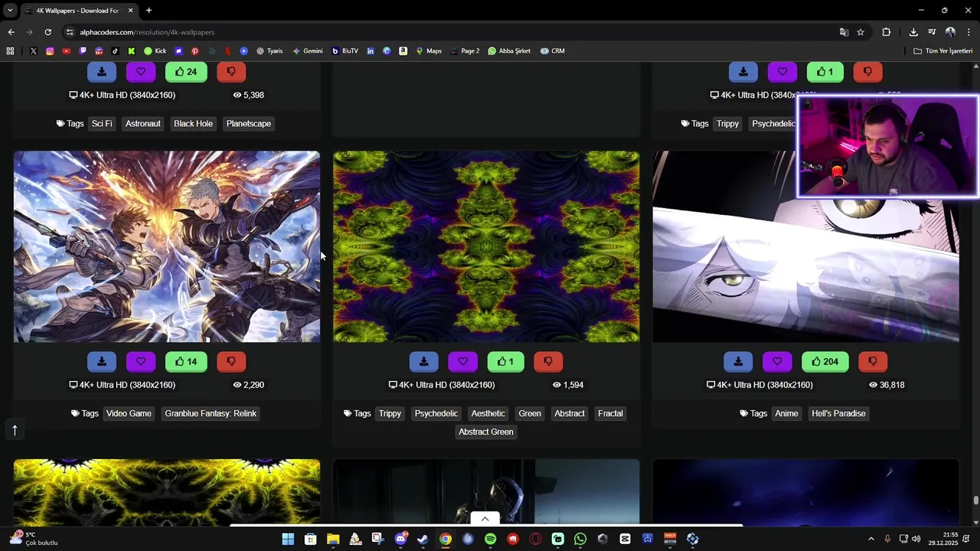Favorite the Sci Fi Astronaut wallpaper

(x=141, y=72)
